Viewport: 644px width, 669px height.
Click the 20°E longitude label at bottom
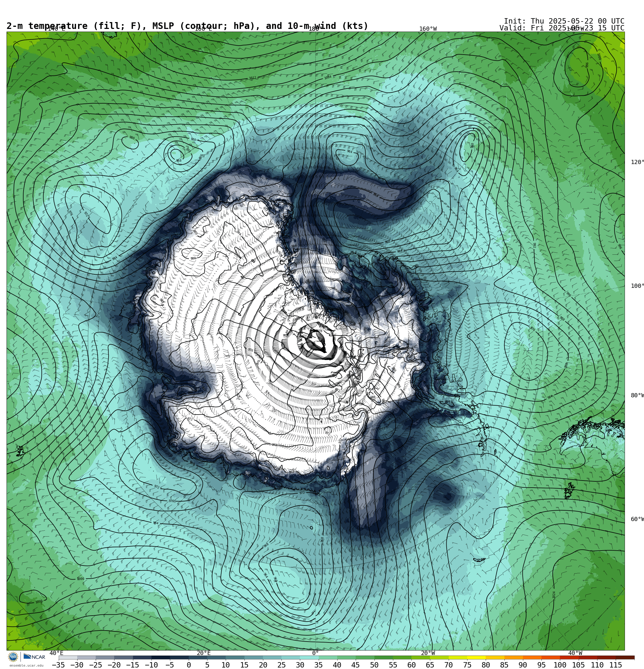point(204,653)
